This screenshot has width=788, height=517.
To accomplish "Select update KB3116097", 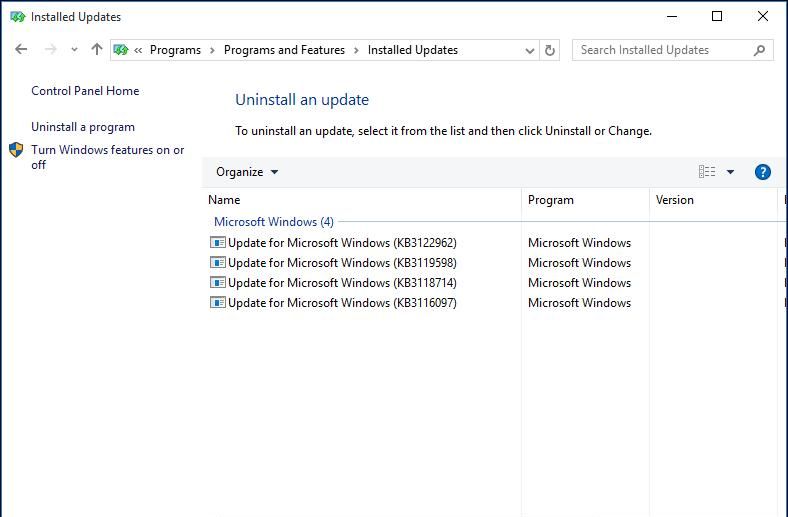I will pos(342,303).
